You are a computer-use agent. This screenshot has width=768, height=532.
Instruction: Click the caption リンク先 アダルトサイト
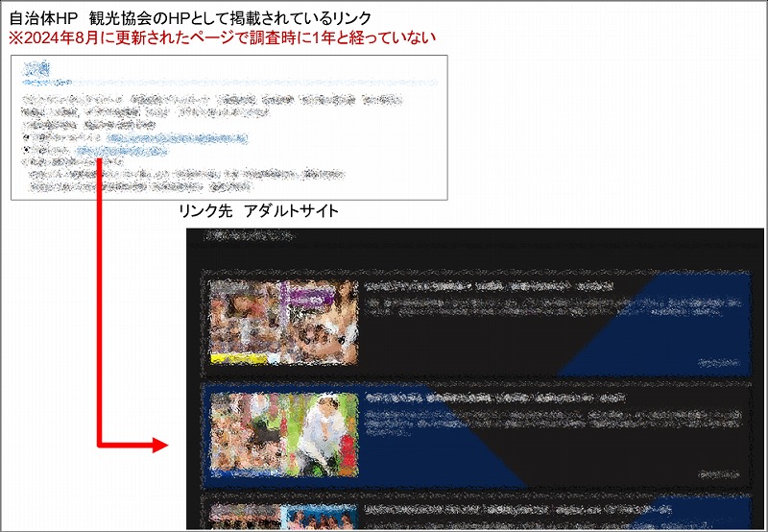(258, 211)
